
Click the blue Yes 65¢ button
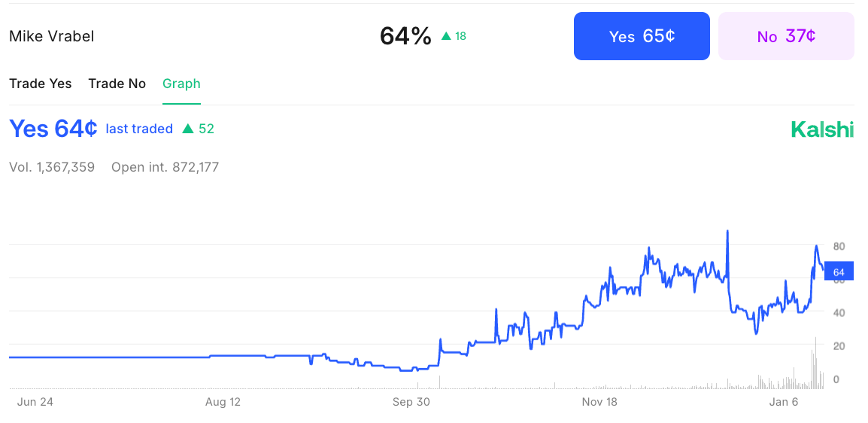pos(642,36)
